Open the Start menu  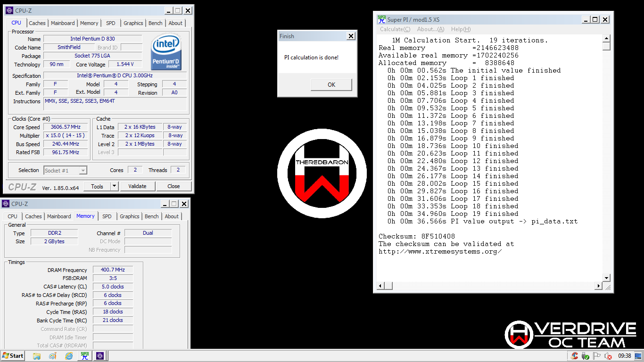pyautogui.click(x=13, y=356)
